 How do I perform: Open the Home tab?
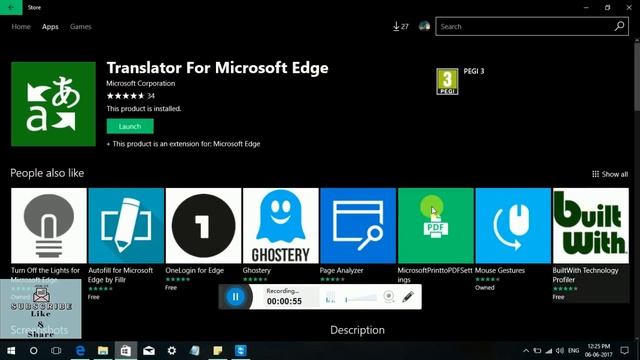(x=21, y=27)
